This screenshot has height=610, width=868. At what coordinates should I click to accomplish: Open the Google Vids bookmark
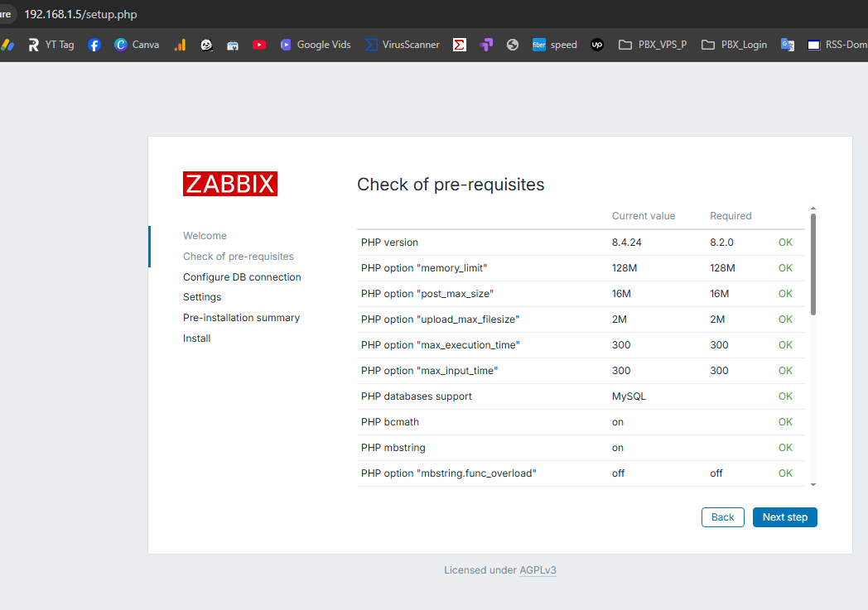316,45
